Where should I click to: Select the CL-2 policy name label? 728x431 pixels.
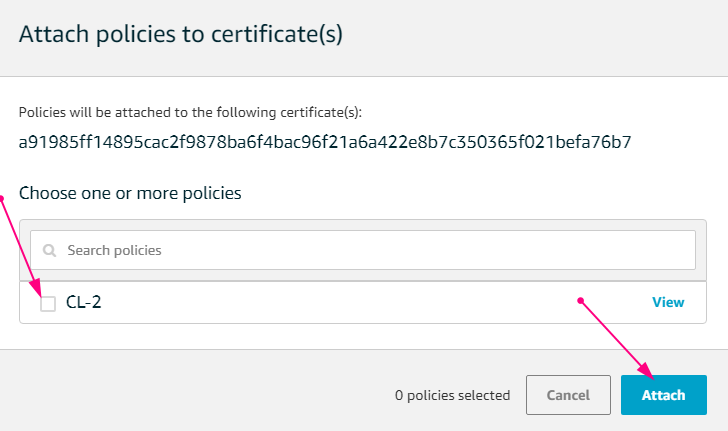84,302
